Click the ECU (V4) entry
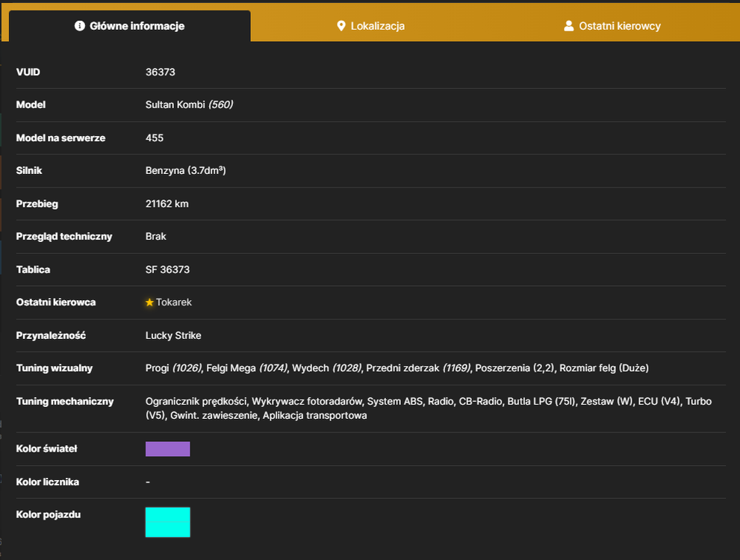This screenshot has height=560, width=740. [659, 402]
